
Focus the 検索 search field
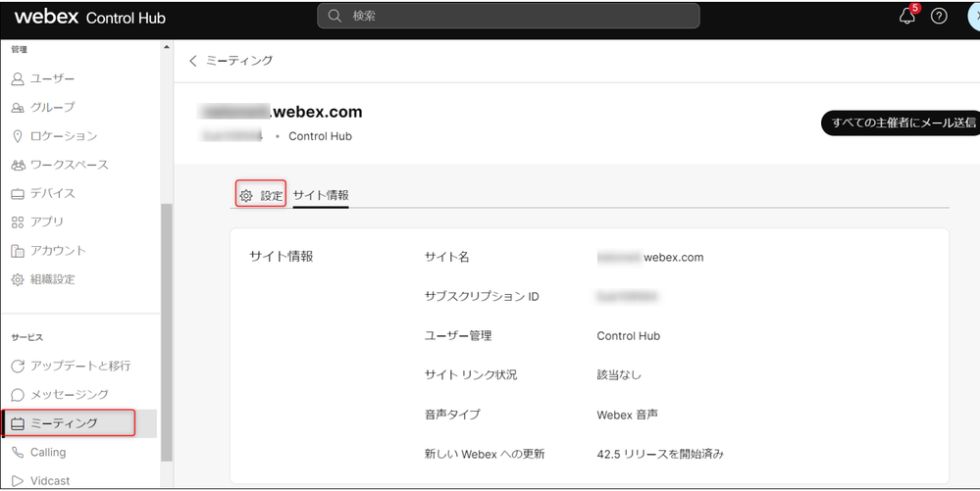[x=508, y=16]
